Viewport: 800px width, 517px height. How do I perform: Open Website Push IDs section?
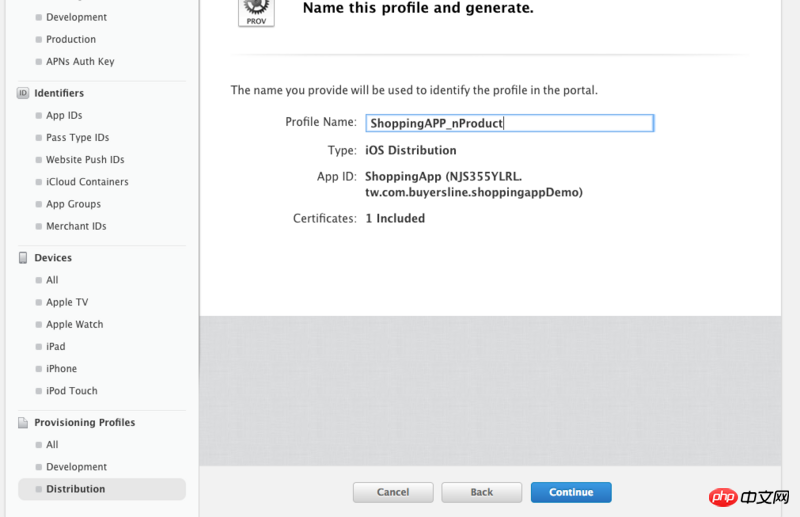(x=85, y=160)
